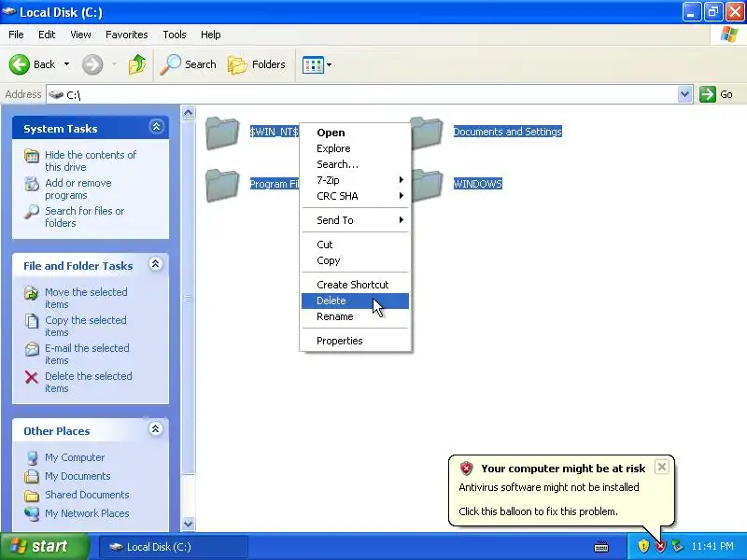Viewport: 747px width, 560px height.
Task: Choose Rename from the context menu
Action: tap(356, 316)
